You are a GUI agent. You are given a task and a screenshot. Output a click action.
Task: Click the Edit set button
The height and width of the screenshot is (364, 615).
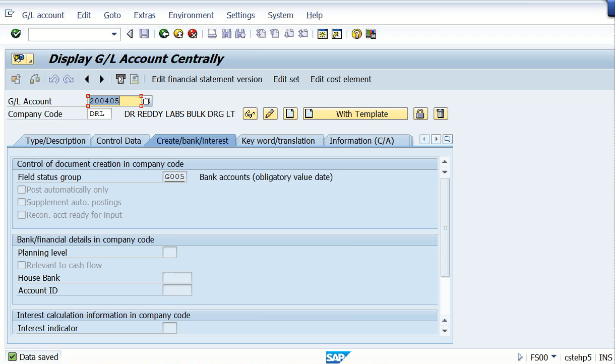point(286,79)
